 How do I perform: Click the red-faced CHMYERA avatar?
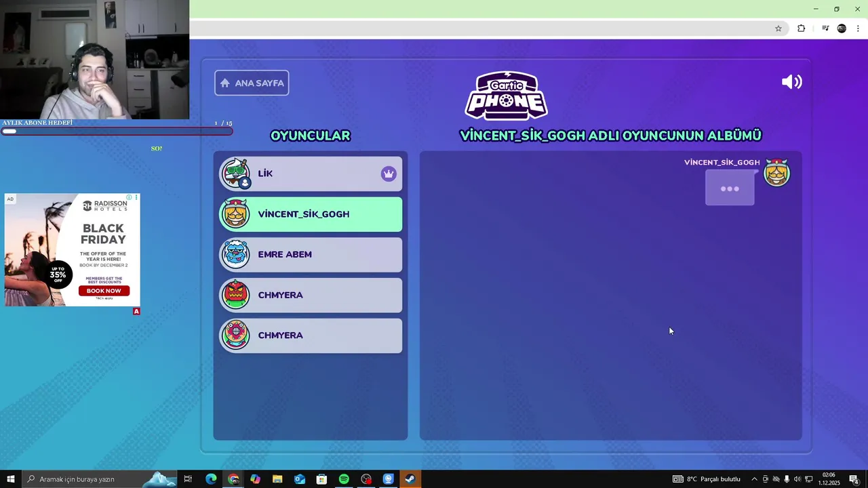coord(236,295)
